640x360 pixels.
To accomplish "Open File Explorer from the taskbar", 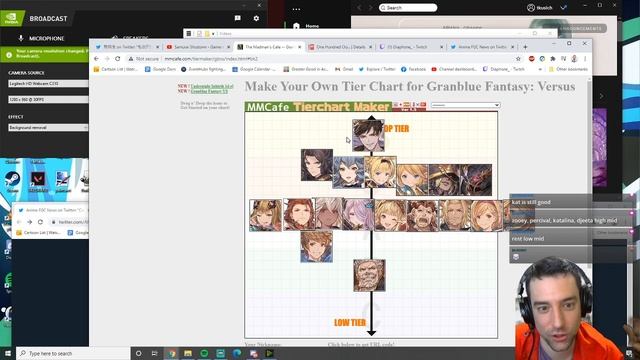I will [x=188, y=353].
